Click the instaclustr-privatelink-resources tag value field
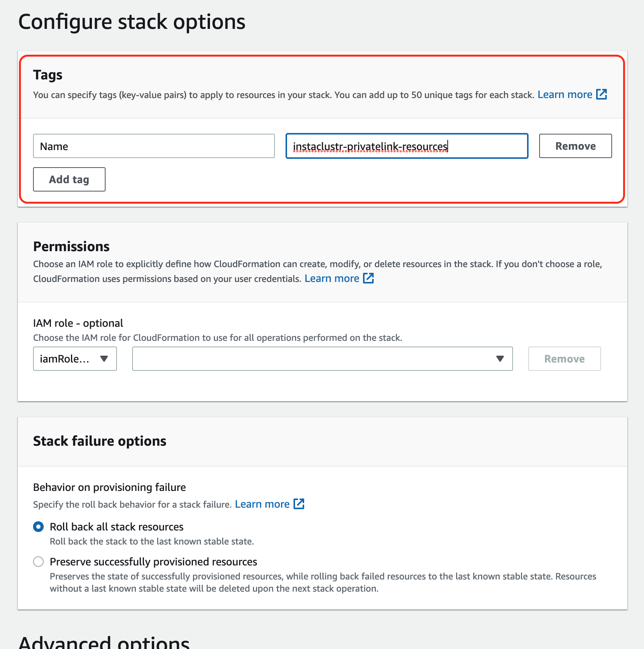This screenshot has height=649, width=644. [407, 146]
